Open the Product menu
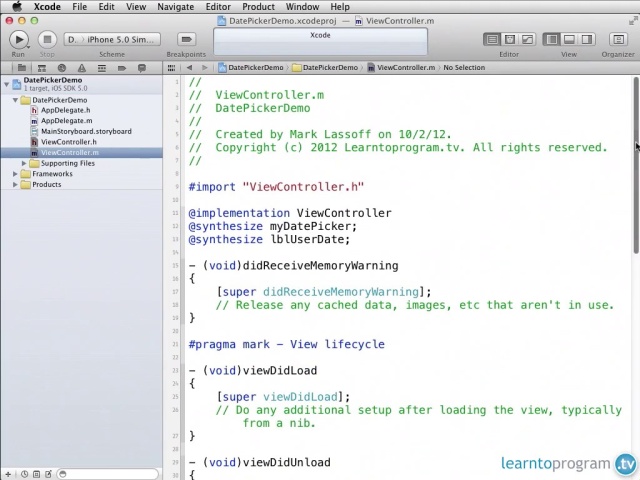The image size is (640, 480). click(258, 7)
